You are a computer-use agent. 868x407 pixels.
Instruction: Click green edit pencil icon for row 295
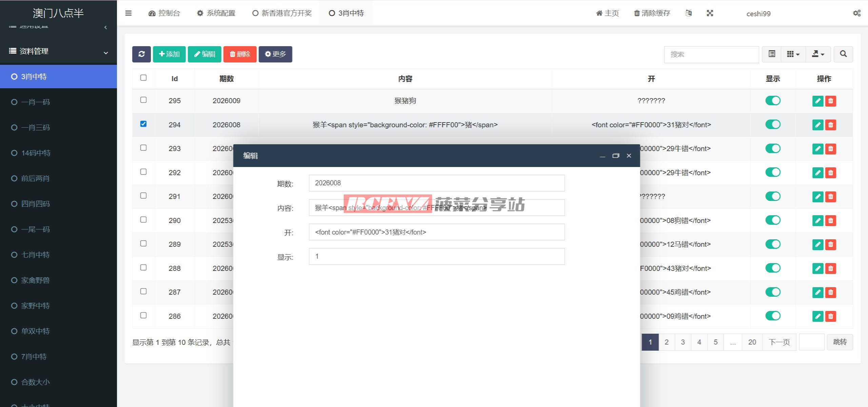pyautogui.click(x=817, y=101)
